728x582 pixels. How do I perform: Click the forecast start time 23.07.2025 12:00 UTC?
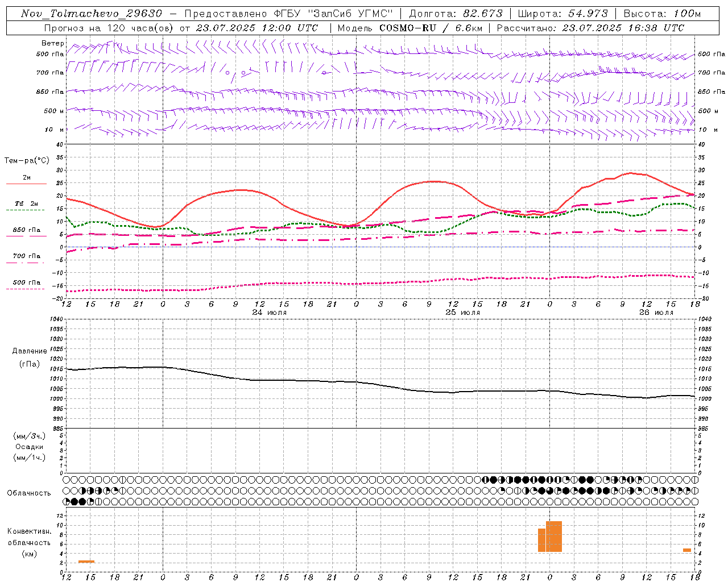pos(257,28)
